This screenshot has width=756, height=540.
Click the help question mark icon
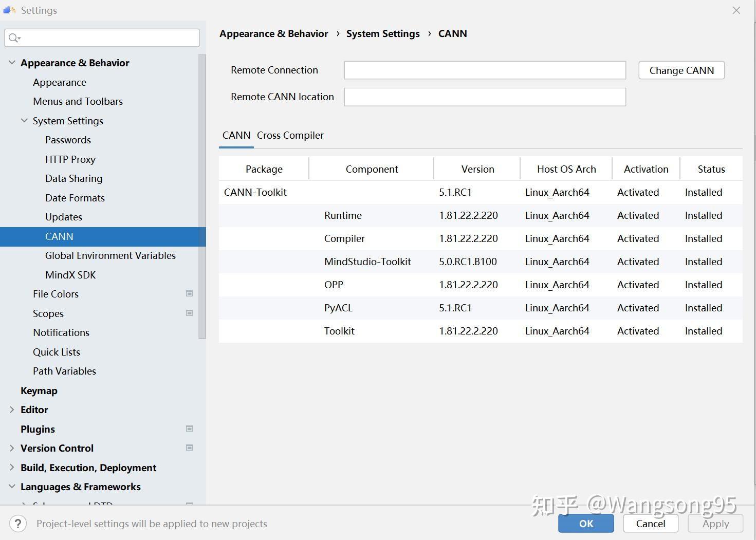(x=18, y=524)
